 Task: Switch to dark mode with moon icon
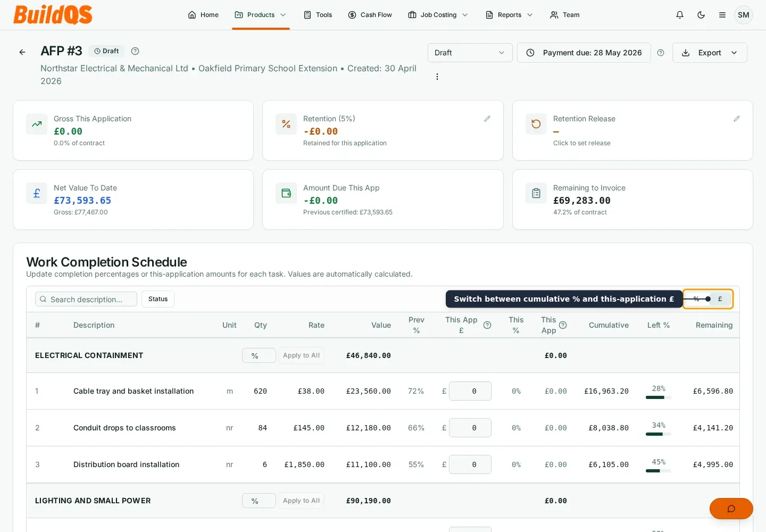coord(701,15)
